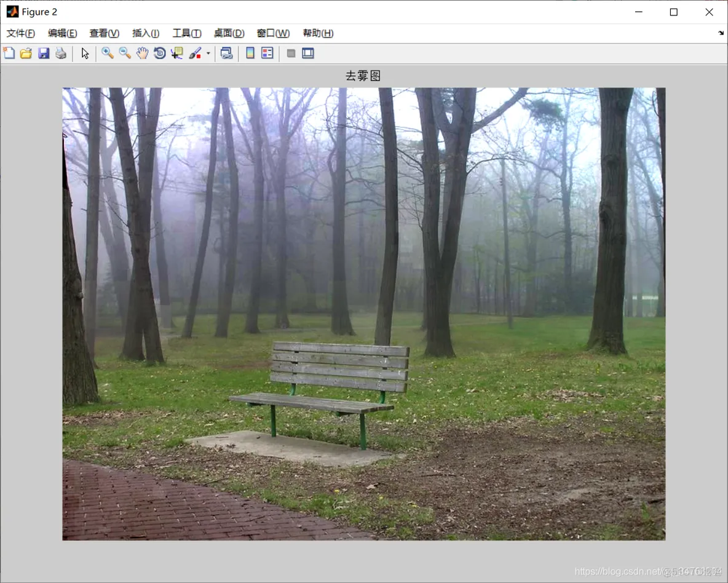Screen dimensions: 728x583
Task: Click the MATLAB logo in title bar
Action: pyautogui.click(x=12, y=12)
